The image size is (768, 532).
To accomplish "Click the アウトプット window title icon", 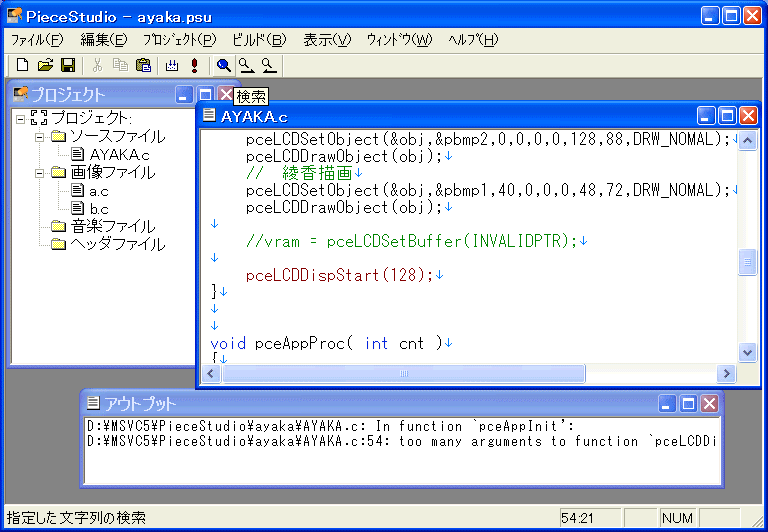I will [x=93, y=403].
